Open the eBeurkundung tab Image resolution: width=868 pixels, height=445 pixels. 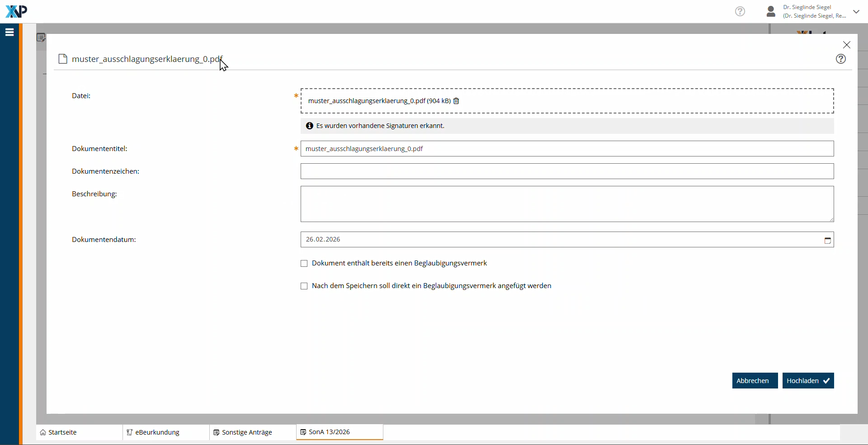157,432
